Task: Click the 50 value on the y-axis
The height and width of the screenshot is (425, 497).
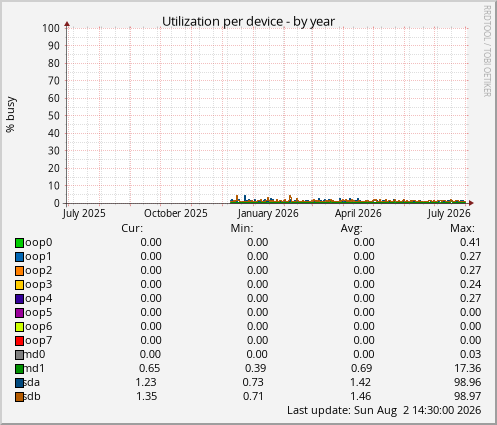Action: [54, 116]
